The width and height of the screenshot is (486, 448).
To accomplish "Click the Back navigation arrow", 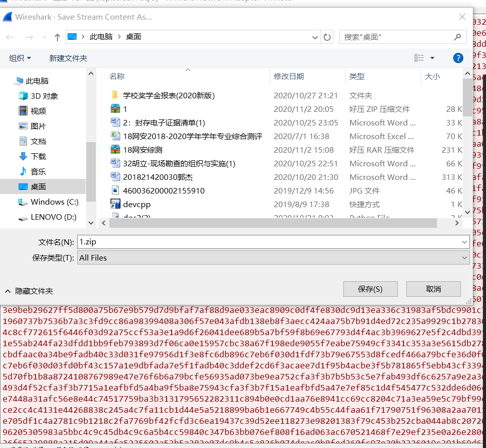I will (10, 37).
